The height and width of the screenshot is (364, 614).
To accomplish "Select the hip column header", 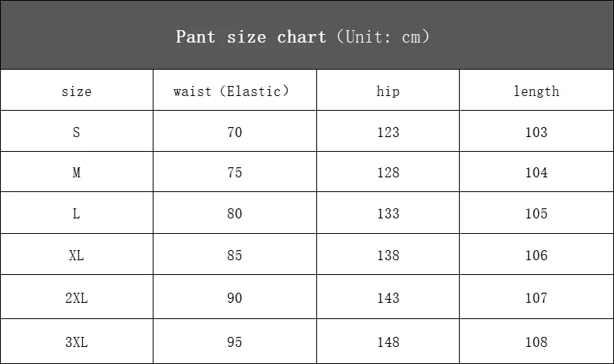I will tap(388, 91).
